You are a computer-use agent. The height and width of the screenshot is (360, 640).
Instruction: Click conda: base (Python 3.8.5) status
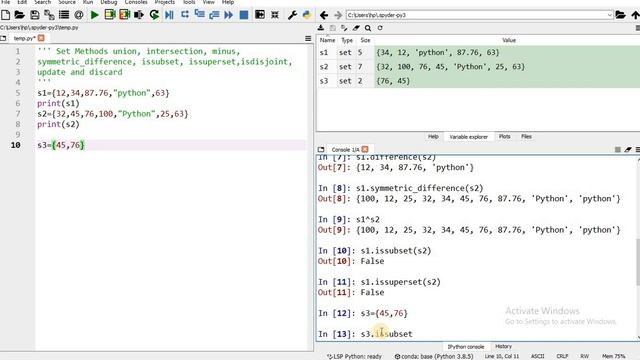[x=434, y=356]
